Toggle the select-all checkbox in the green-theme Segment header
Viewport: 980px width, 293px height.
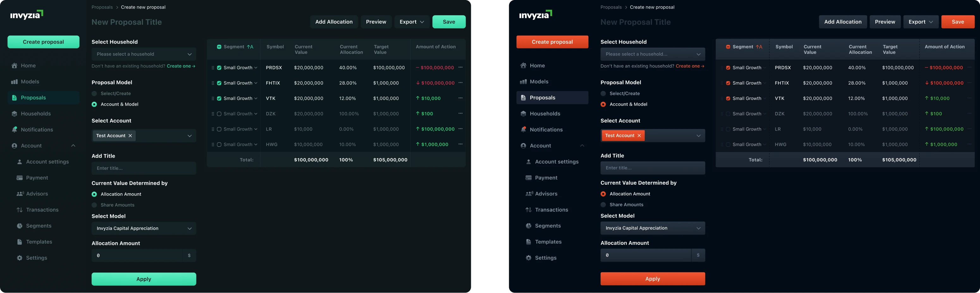pos(219,47)
